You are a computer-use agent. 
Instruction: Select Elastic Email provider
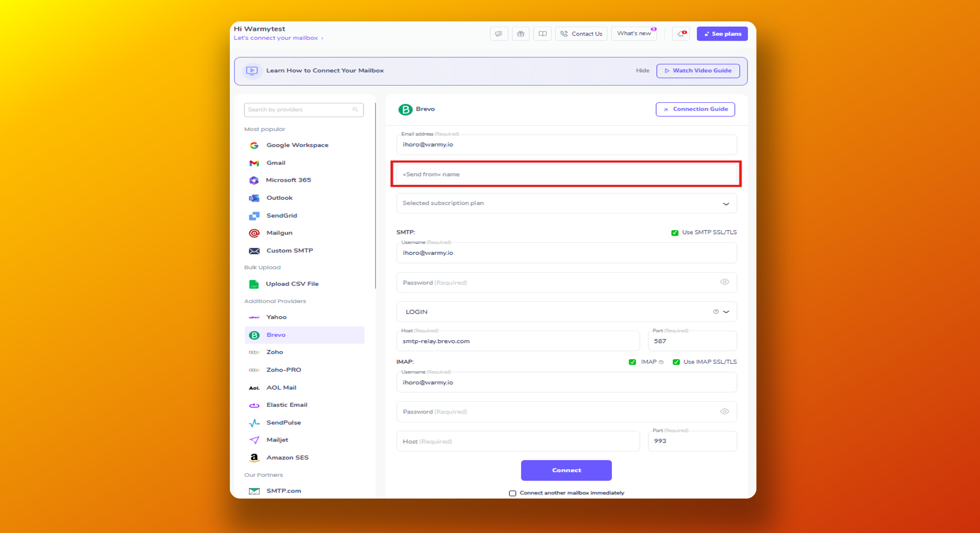(304, 405)
